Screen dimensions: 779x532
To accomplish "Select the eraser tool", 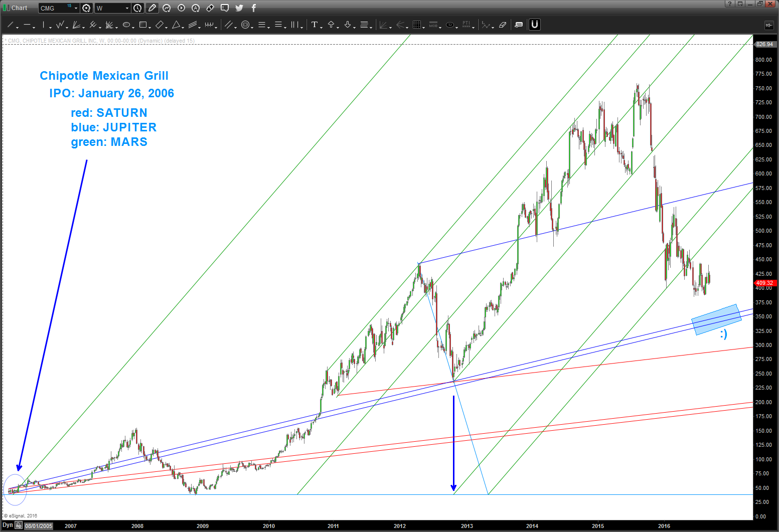I will point(503,25).
